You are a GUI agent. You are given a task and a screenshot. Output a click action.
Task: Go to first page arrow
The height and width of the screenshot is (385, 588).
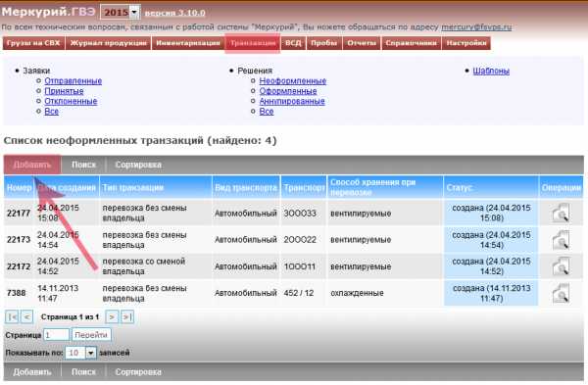coord(12,317)
